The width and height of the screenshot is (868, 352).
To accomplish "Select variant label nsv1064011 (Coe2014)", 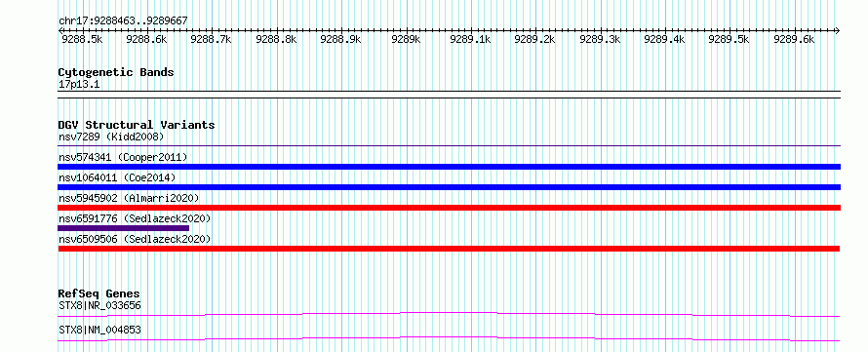I will tap(117, 177).
